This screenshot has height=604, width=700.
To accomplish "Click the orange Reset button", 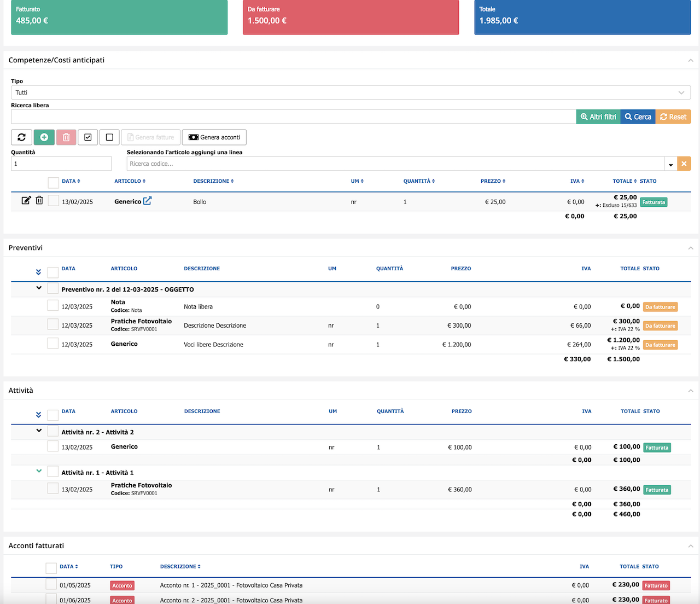I will click(x=673, y=117).
